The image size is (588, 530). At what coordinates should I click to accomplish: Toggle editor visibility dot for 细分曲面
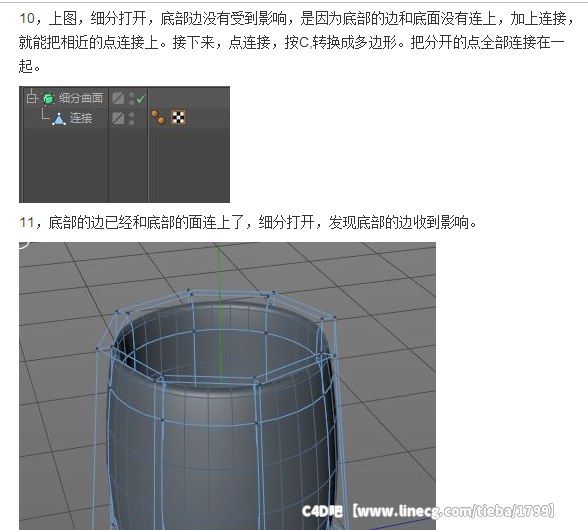(132, 95)
